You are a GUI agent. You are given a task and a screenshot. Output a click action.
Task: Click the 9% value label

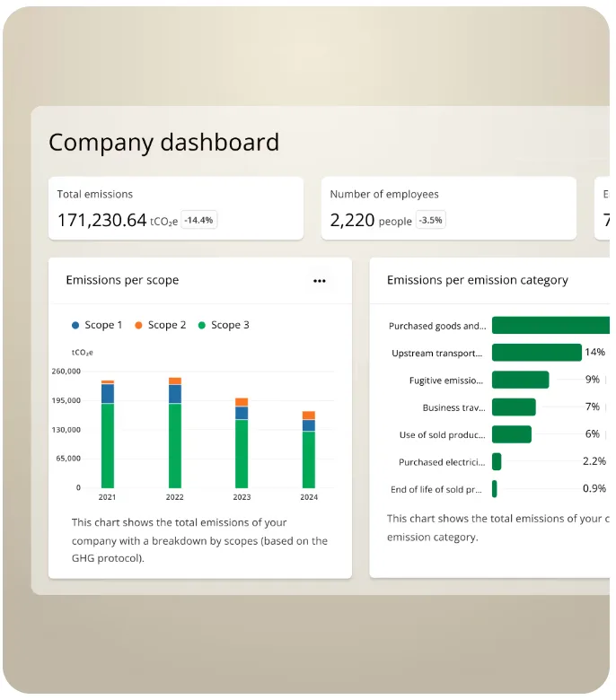pos(593,380)
